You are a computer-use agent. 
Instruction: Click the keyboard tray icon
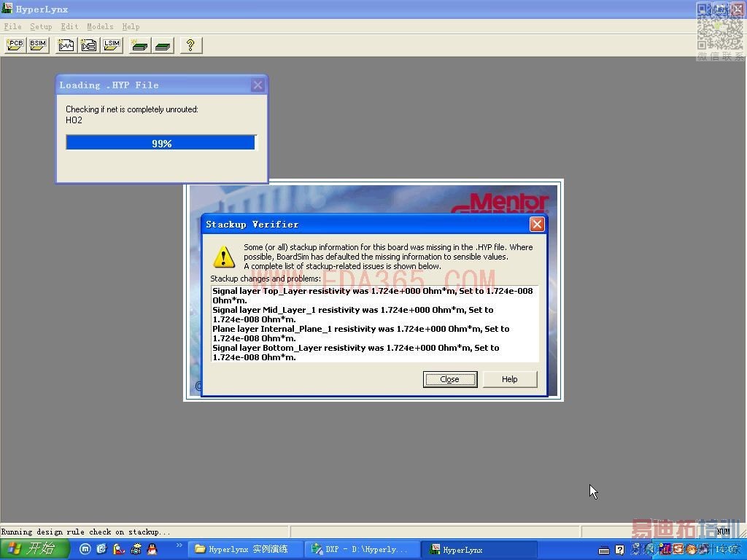coord(603,550)
